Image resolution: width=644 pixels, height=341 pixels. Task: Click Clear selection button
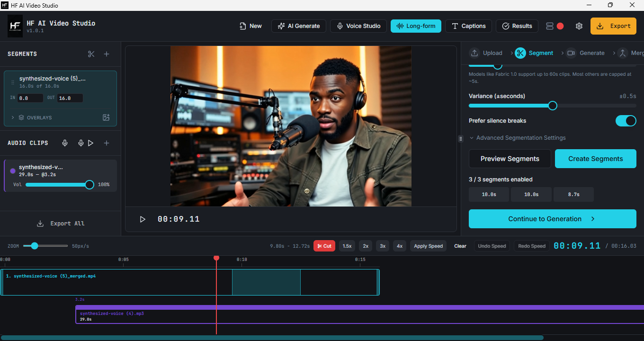460,246
